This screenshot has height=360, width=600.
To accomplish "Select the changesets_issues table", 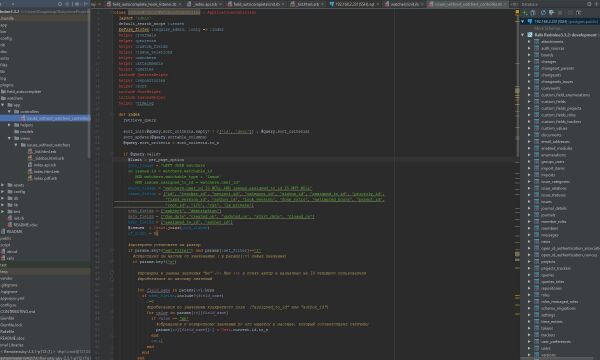I will pyautogui.click(x=557, y=81).
